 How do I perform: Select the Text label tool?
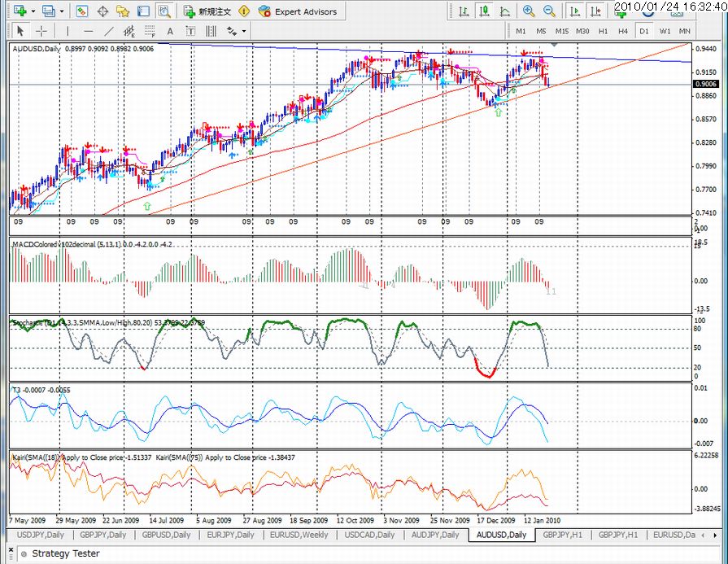[190, 31]
